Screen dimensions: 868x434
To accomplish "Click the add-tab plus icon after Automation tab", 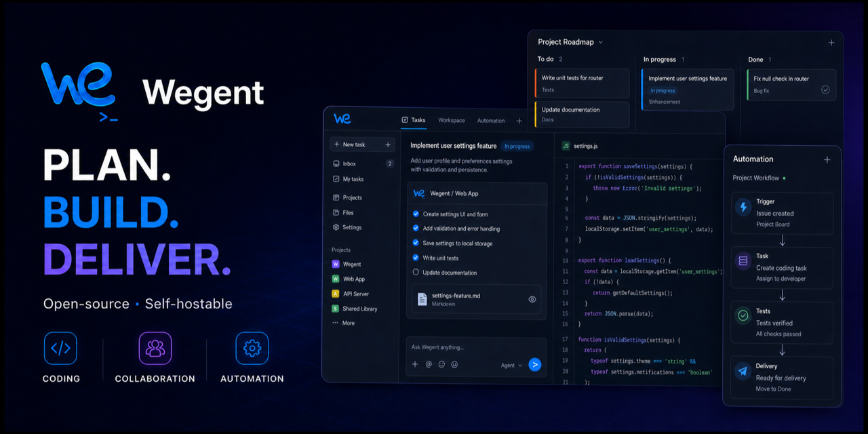I will (519, 121).
